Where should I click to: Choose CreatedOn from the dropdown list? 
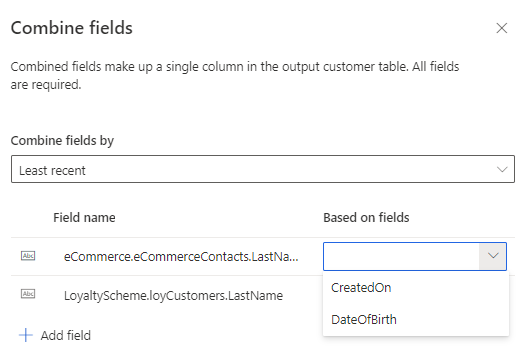point(416,287)
